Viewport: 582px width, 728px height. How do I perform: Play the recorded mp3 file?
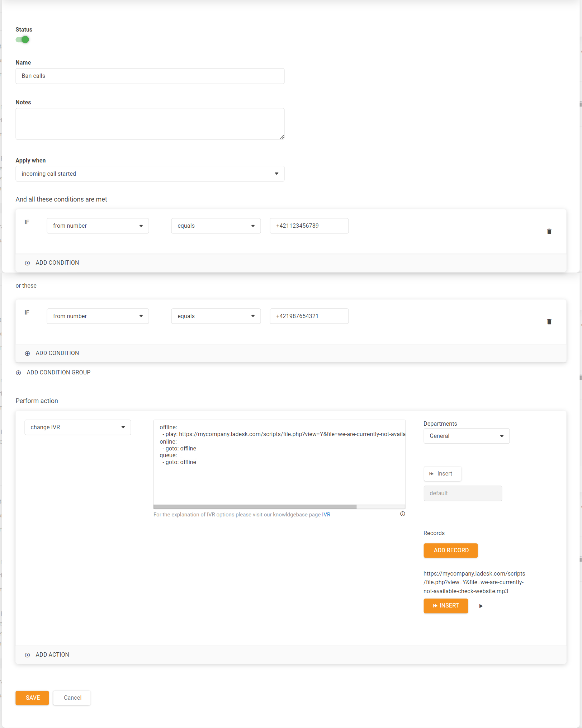(x=481, y=606)
